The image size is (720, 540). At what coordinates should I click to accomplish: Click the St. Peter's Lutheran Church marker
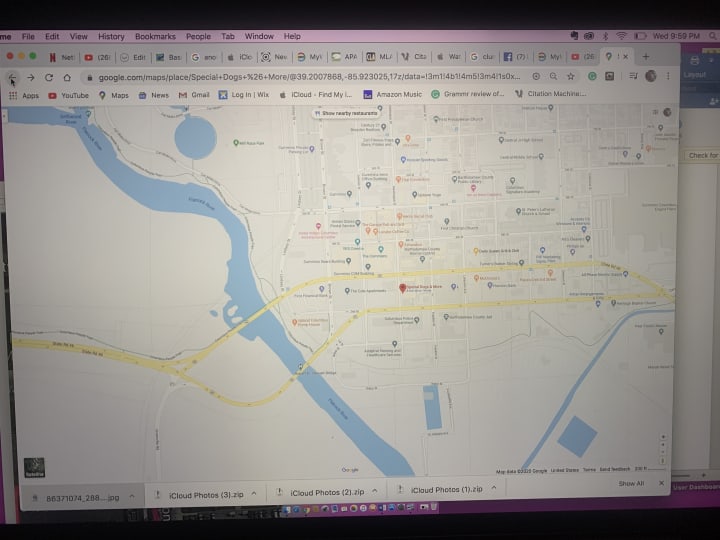click(x=518, y=212)
